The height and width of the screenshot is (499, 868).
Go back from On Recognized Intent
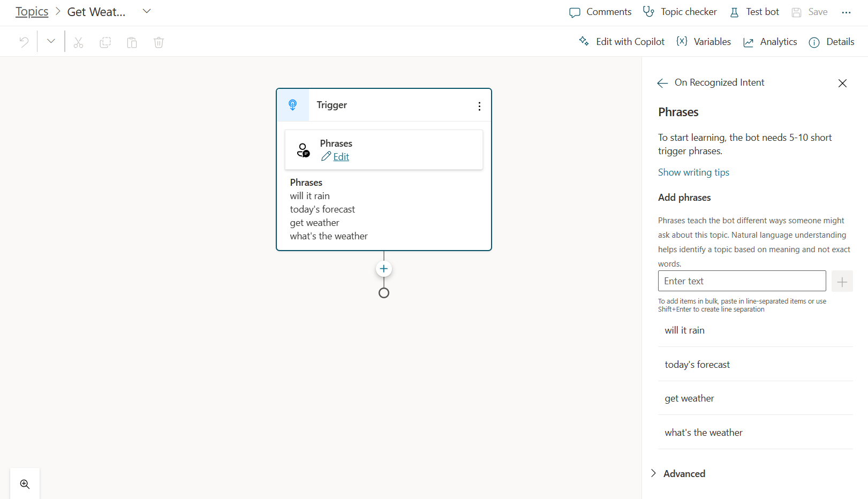pos(662,83)
